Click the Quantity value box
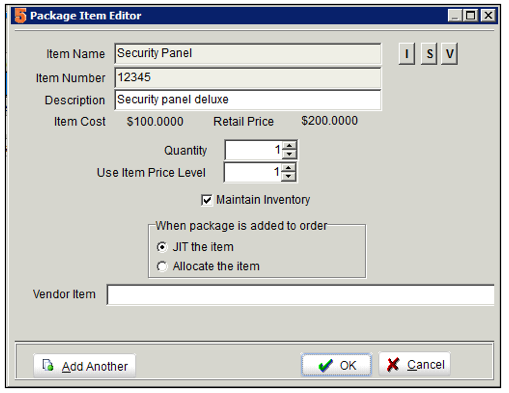 pyautogui.click(x=254, y=150)
